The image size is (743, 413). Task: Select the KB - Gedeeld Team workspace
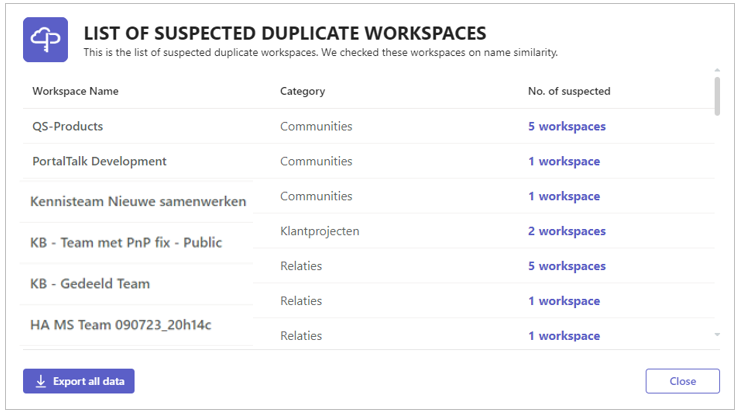click(x=90, y=284)
